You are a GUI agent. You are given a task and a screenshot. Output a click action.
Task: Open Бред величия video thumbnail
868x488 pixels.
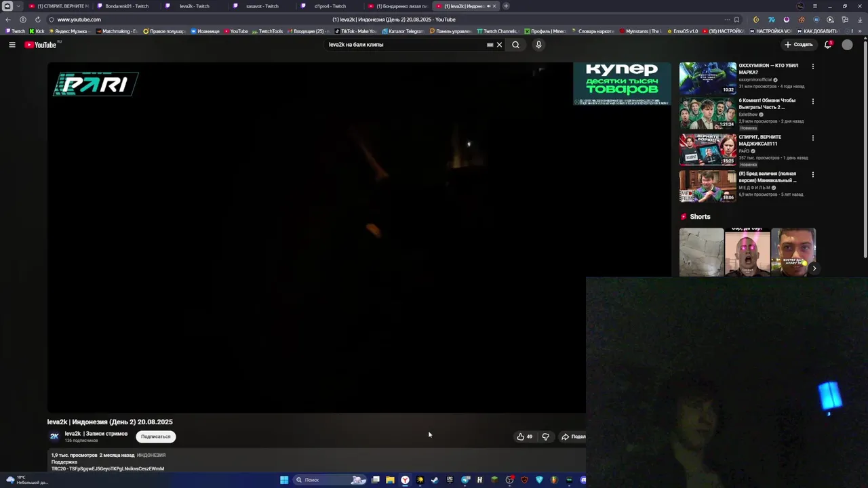(708, 186)
